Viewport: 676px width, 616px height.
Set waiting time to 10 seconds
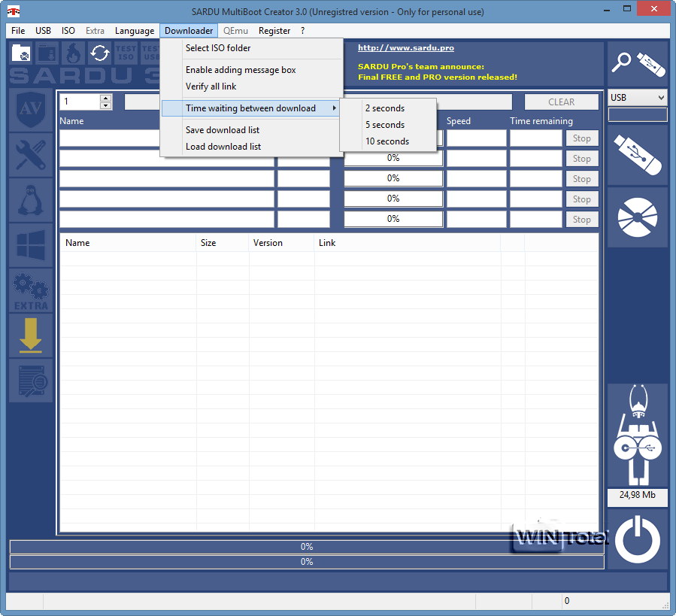click(388, 141)
